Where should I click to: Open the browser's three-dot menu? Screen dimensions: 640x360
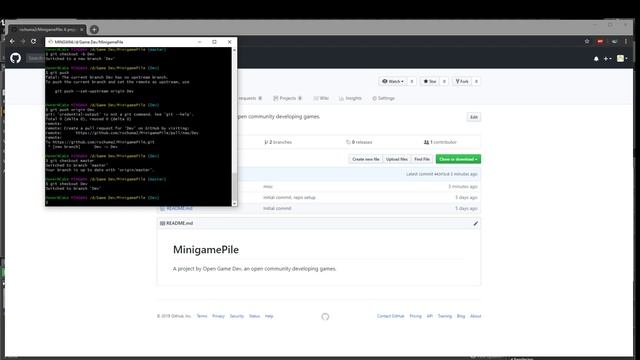pyautogui.click(x=626, y=41)
